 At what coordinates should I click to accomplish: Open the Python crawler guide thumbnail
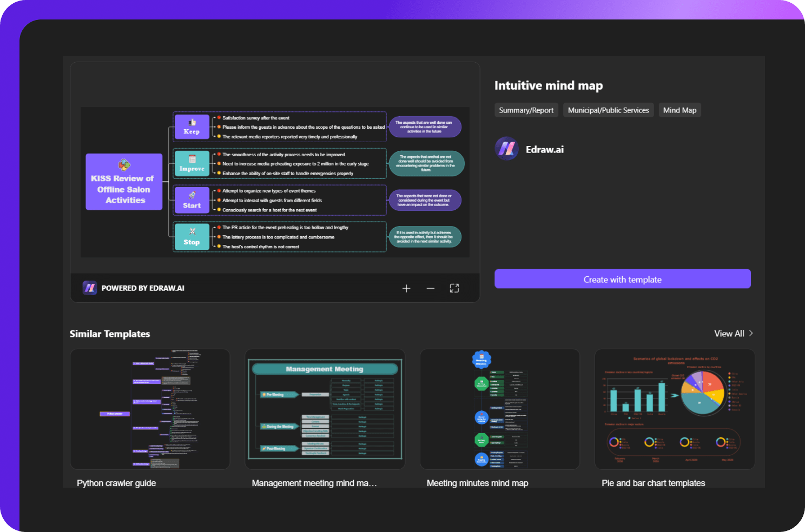[x=150, y=409]
